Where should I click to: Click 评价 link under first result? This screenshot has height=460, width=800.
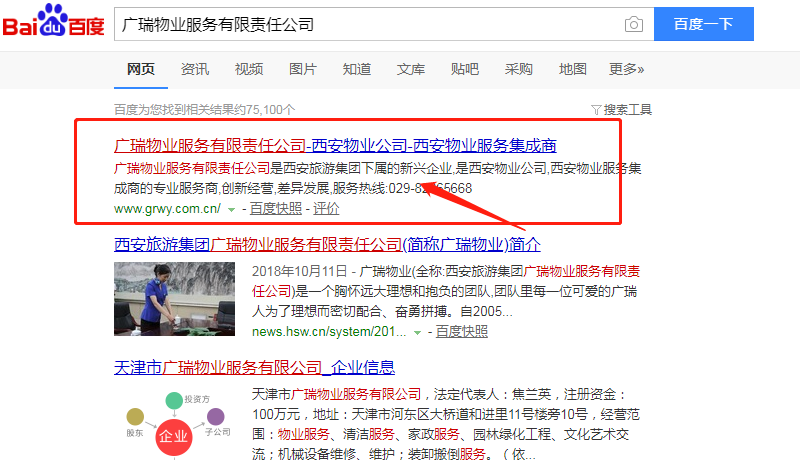click(326, 208)
